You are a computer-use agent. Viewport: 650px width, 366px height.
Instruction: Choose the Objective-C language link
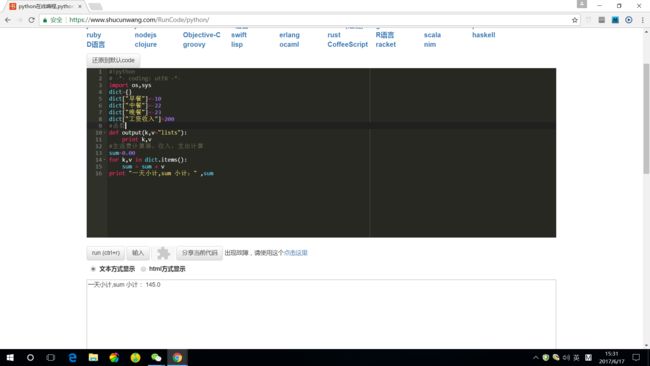click(x=201, y=35)
